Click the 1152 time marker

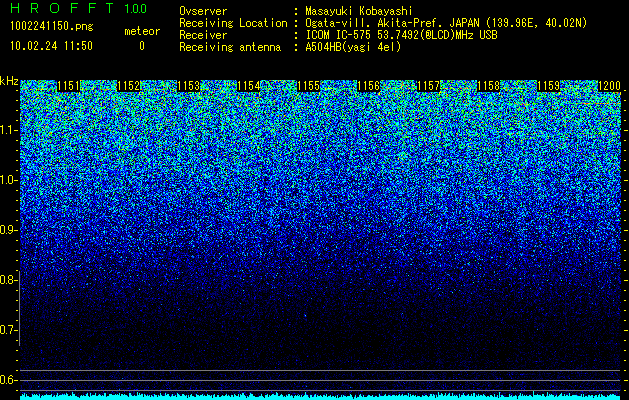(x=129, y=86)
